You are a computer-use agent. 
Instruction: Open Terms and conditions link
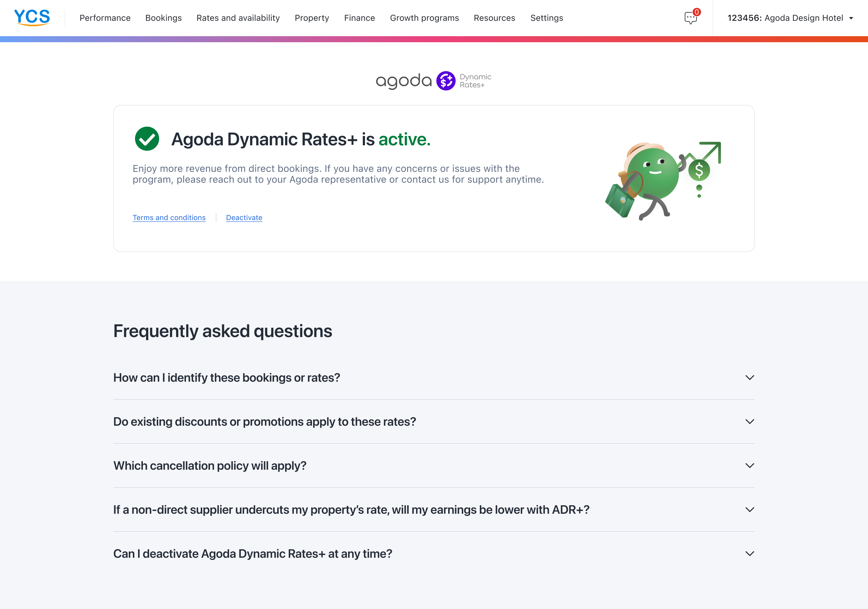click(169, 217)
